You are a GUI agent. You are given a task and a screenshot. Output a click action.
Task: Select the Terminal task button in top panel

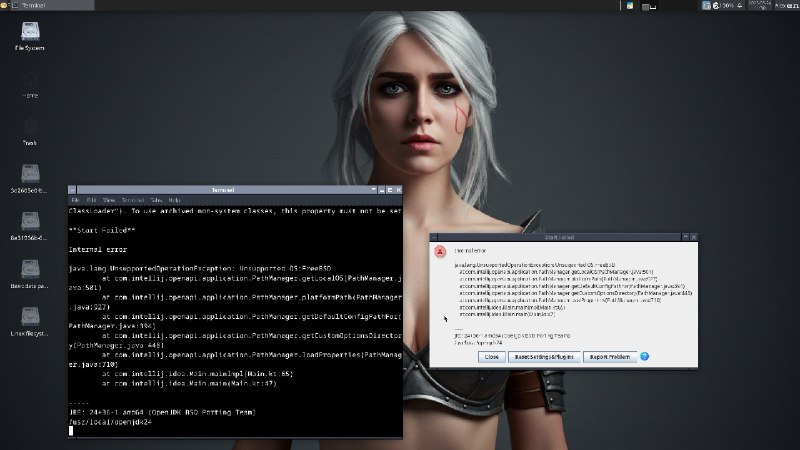pyautogui.click(x=52, y=5)
